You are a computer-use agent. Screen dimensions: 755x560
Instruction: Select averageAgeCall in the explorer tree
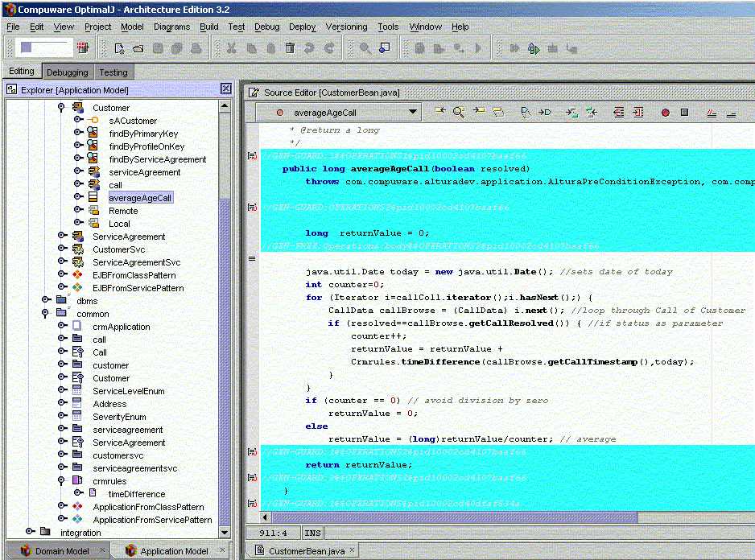coord(140,198)
